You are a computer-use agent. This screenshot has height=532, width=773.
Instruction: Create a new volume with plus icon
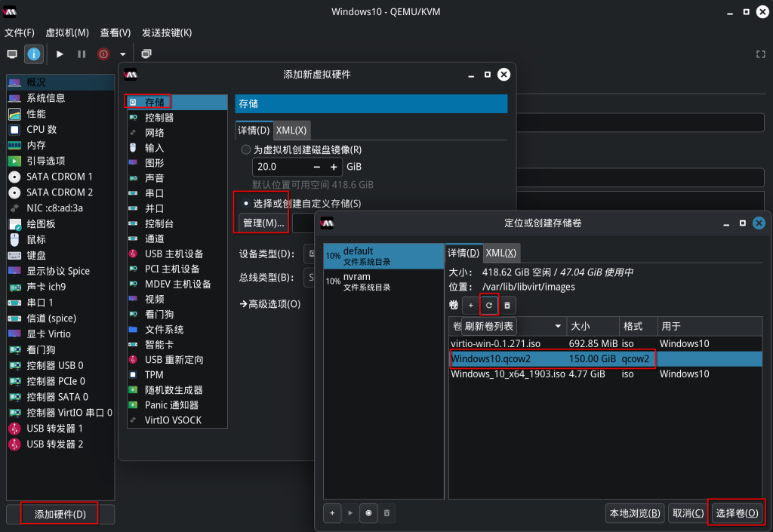(x=470, y=305)
